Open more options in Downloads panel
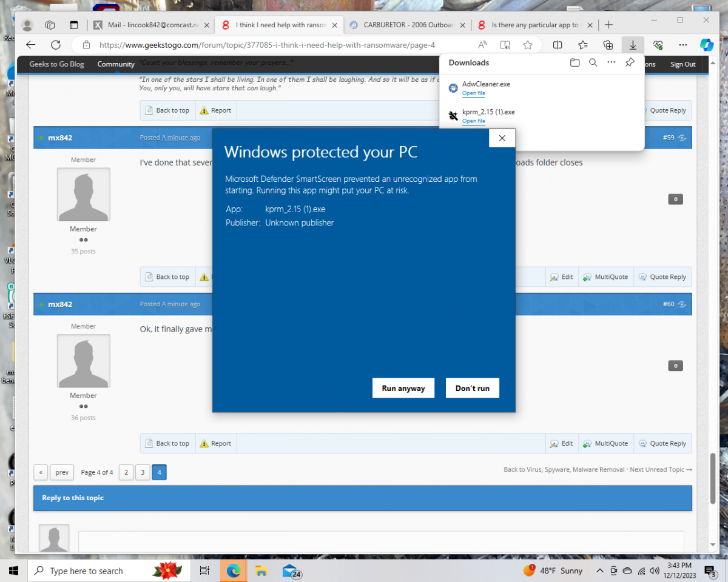 [x=611, y=62]
